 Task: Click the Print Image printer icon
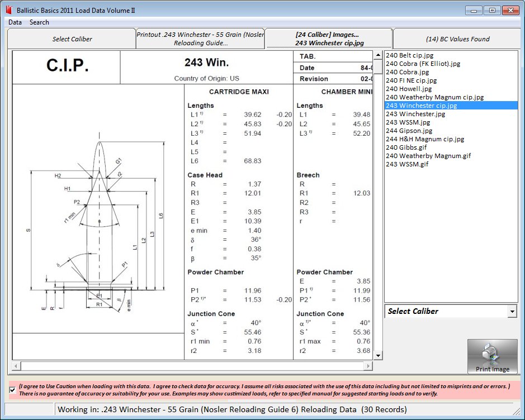[492, 356]
